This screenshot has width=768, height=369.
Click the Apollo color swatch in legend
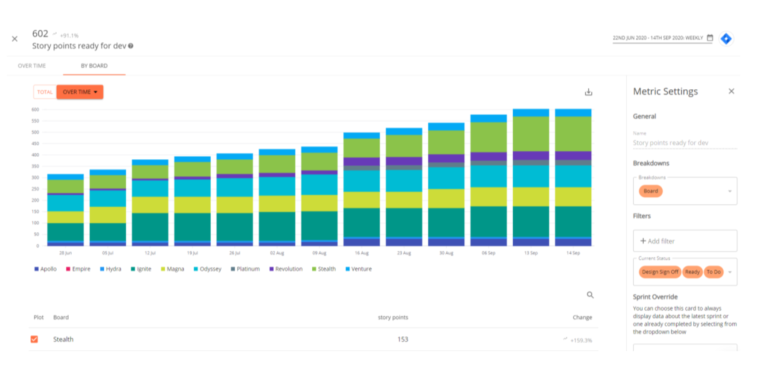pyautogui.click(x=36, y=269)
